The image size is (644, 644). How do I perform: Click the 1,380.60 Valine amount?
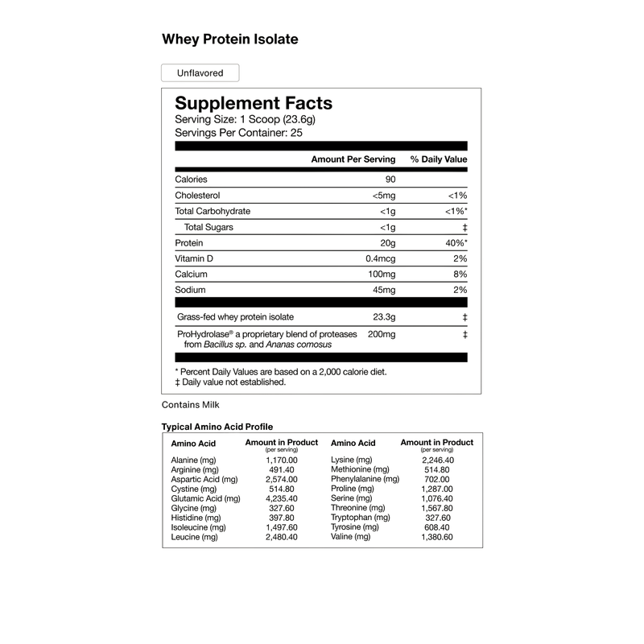tap(437, 537)
